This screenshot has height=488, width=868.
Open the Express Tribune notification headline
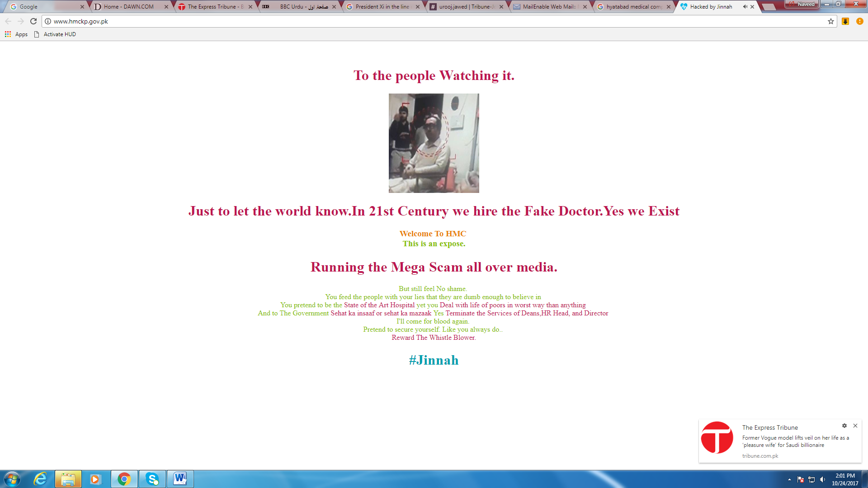[796, 441]
